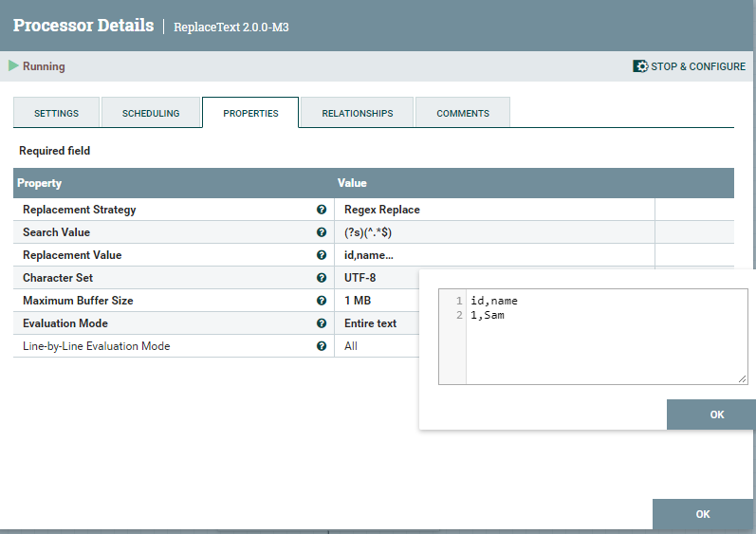Screen dimensions: 756x534
Task: Select the All value cell
Action: (377, 346)
